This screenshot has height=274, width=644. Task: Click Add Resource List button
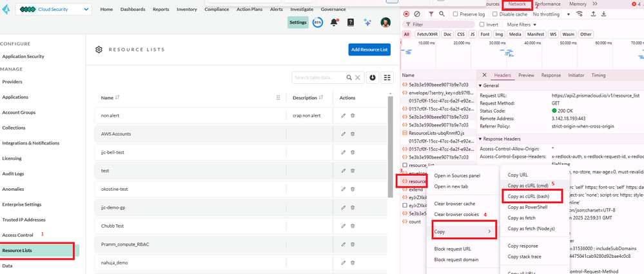pos(369,50)
